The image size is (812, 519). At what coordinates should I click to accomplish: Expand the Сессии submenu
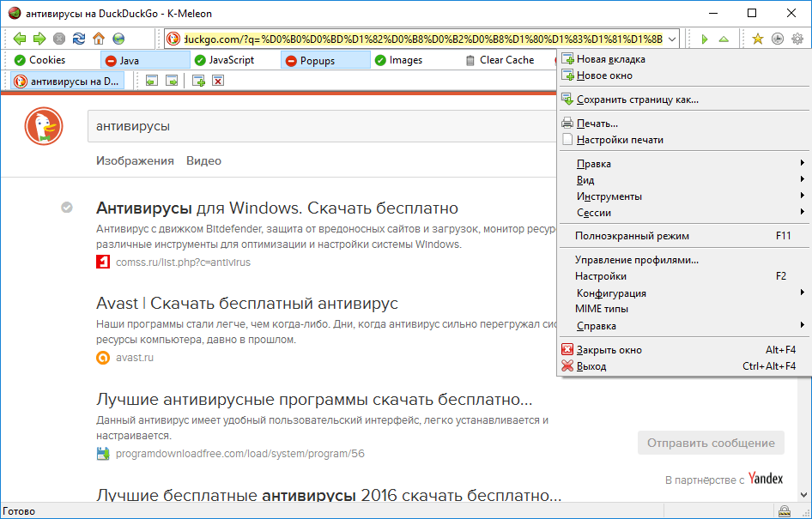[x=683, y=213]
